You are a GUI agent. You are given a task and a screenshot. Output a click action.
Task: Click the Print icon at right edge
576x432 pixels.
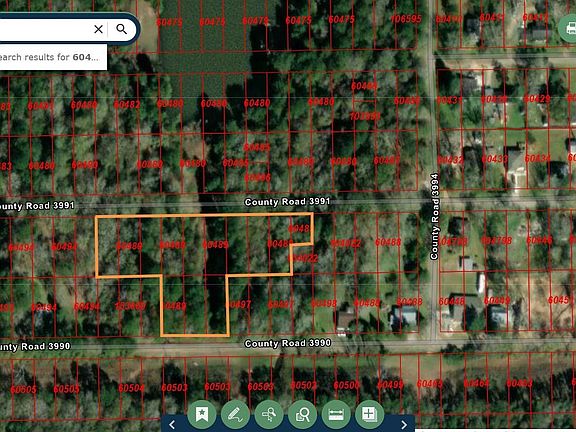tap(570, 28)
